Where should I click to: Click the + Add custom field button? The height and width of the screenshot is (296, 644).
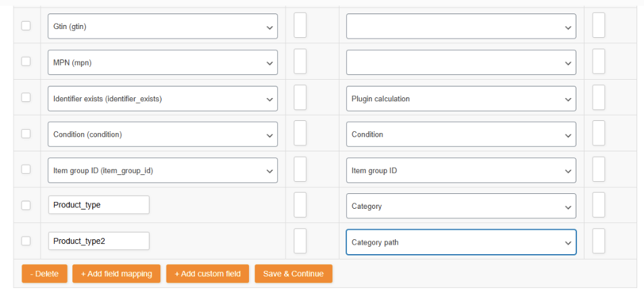click(208, 274)
